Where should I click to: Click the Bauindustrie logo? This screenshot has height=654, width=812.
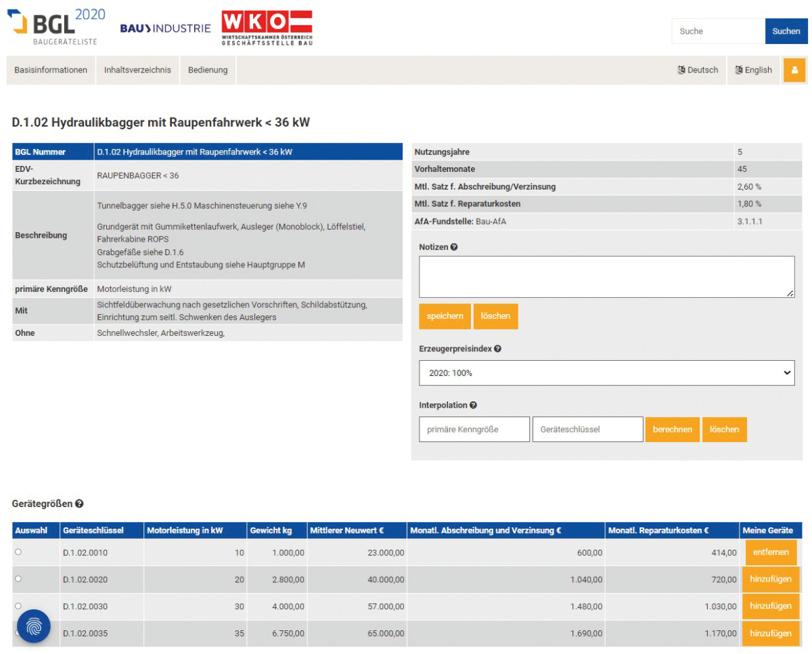[165, 28]
